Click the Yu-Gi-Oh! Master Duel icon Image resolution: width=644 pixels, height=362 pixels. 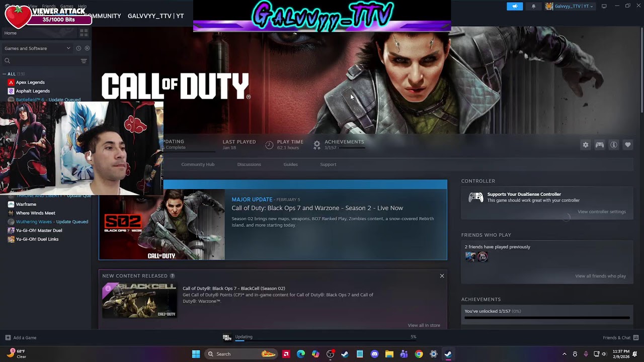11,230
